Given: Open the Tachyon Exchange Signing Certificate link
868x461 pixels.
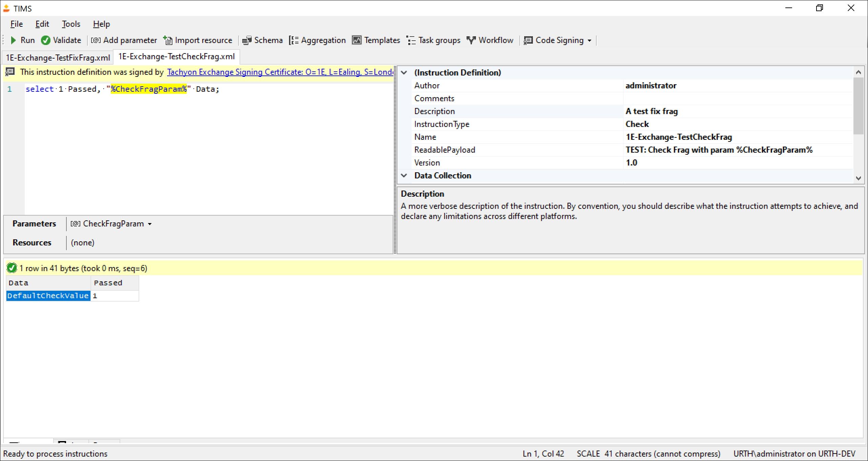Looking at the screenshot, I should 280,72.
